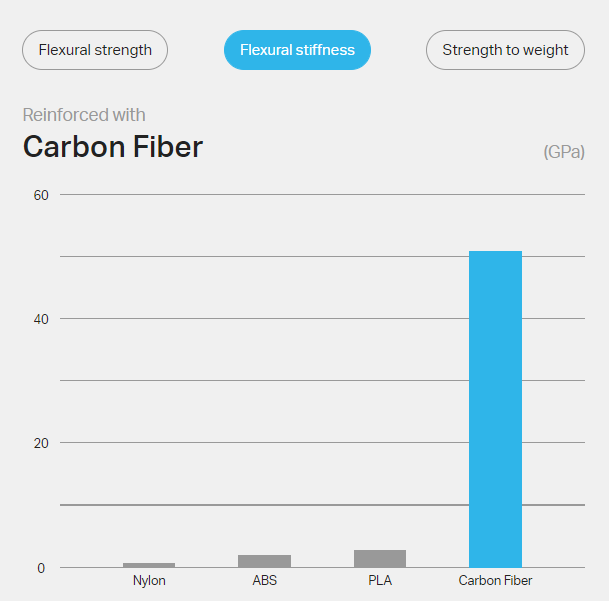Click the Nylon axis label
The height and width of the screenshot is (601, 609).
(149, 580)
